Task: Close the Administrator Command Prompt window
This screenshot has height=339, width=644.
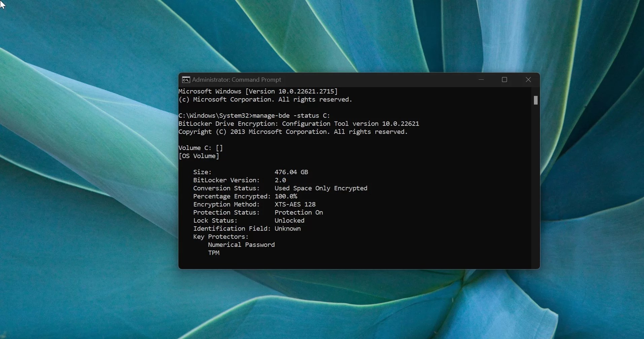Action: click(528, 79)
